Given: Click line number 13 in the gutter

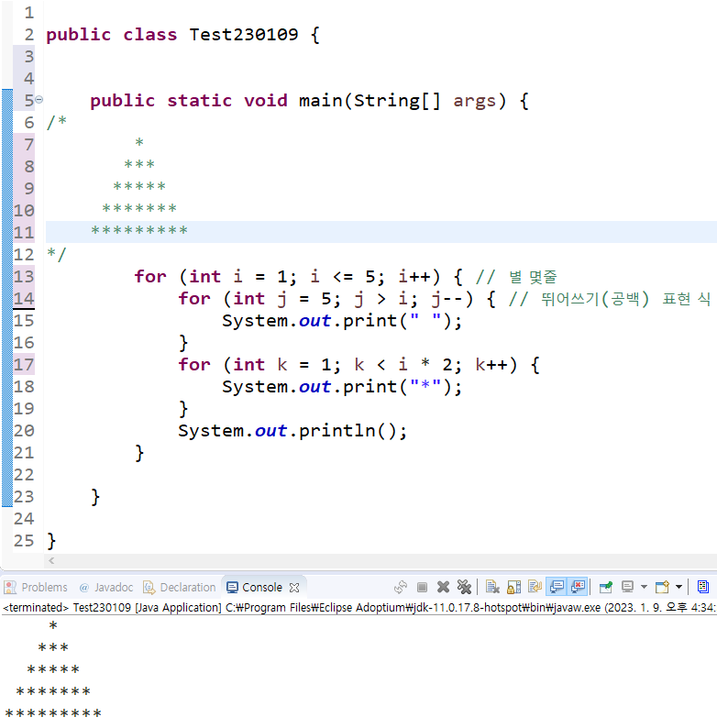Looking at the screenshot, I should (x=24, y=276).
